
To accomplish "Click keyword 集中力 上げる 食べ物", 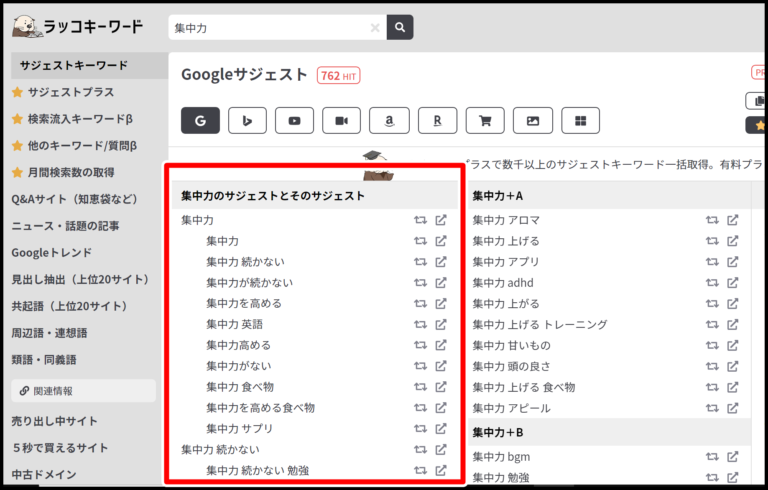I will (x=524, y=388).
